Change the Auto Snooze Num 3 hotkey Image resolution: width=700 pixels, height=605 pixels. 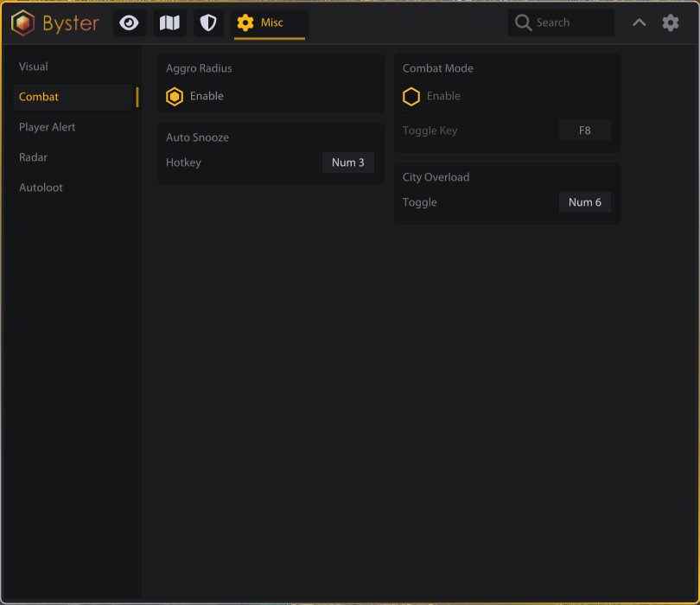click(348, 162)
